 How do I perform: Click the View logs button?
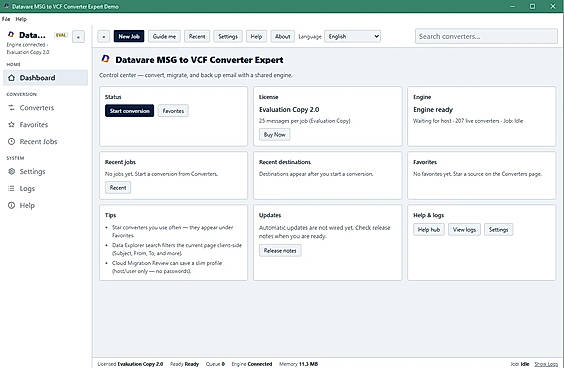click(x=464, y=230)
